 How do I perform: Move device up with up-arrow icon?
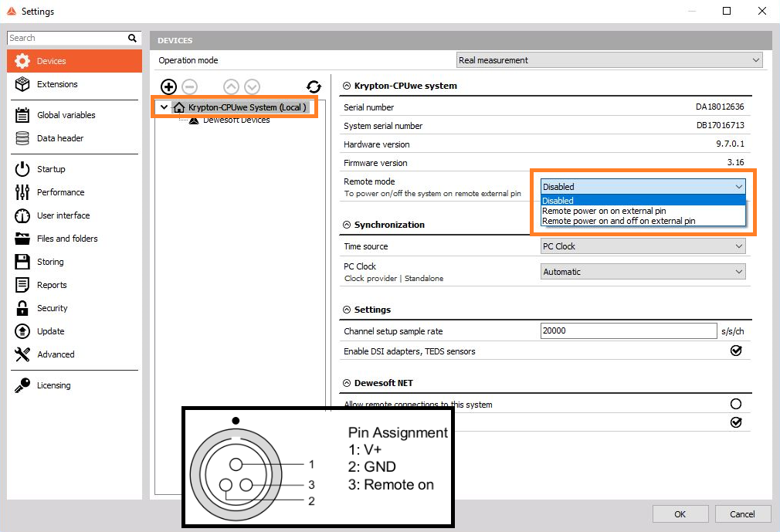coord(232,86)
